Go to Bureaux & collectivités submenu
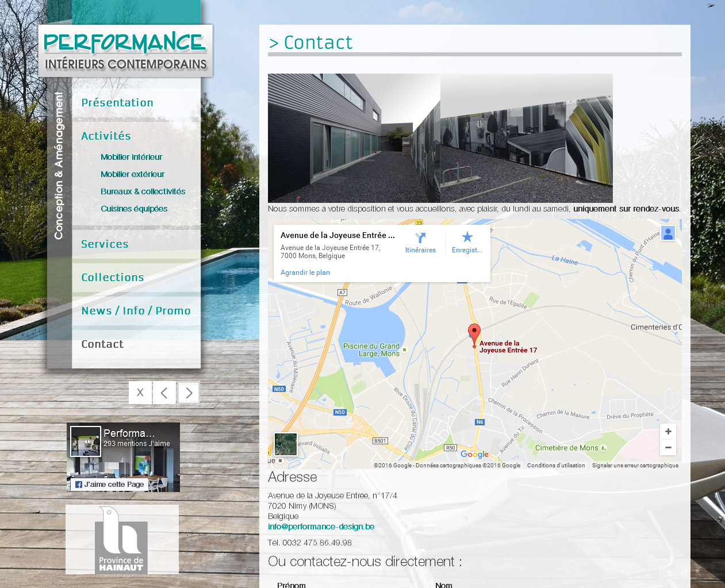Screen dimensions: 725x588 (x=143, y=191)
